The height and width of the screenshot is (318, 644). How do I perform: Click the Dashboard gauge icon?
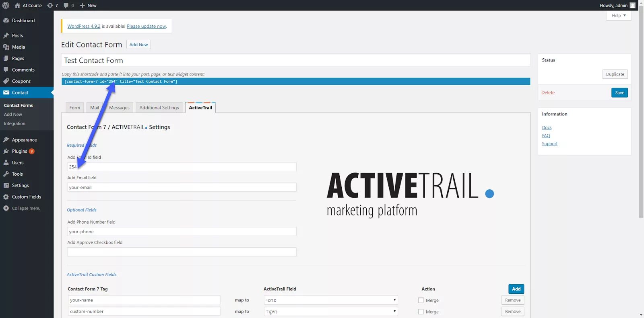(6, 21)
